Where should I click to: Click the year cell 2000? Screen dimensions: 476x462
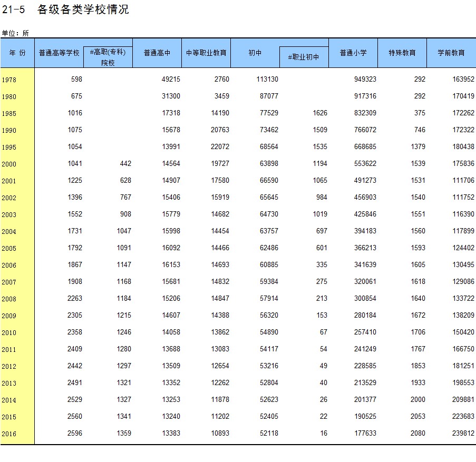click(x=9, y=164)
